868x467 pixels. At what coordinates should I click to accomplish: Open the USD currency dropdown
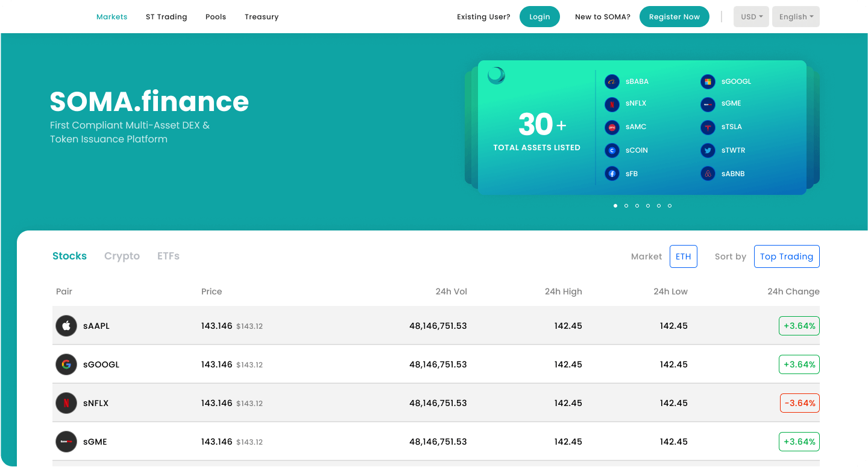(x=751, y=17)
